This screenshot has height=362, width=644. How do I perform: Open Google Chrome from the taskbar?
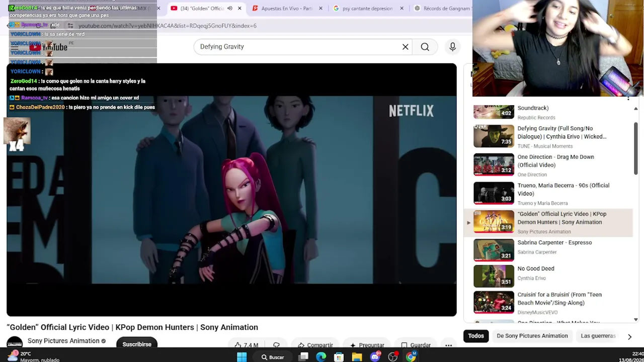point(411,357)
